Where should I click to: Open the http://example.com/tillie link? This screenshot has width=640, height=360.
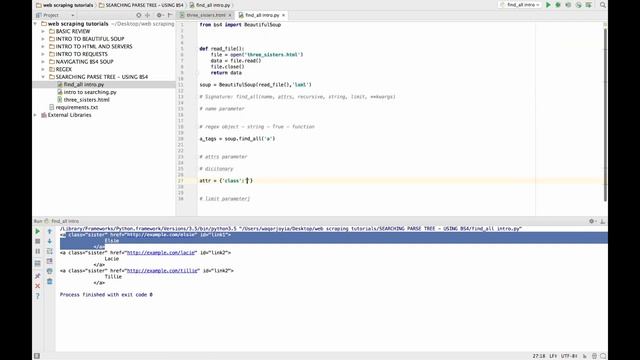point(162,271)
